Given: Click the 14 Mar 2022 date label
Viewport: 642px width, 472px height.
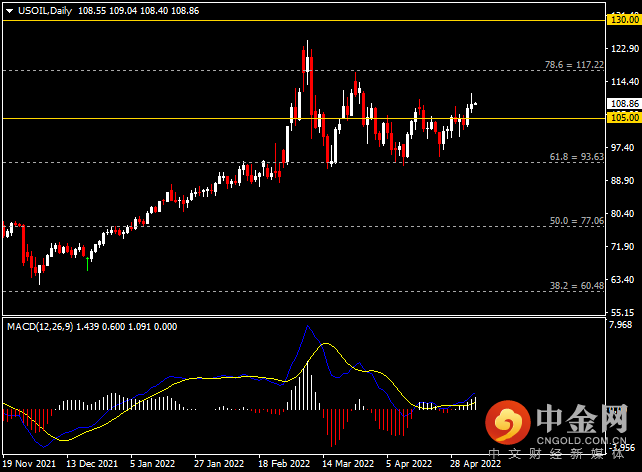Looking at the screenshot, I should click(x=348, y=464).
